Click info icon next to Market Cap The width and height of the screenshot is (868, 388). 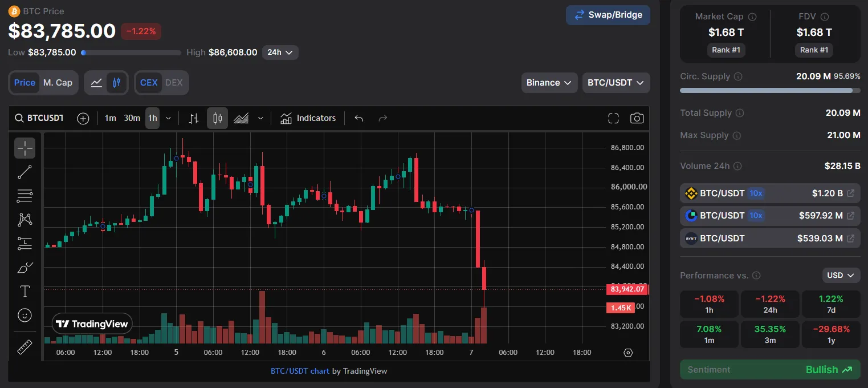[x=752, y=17]
